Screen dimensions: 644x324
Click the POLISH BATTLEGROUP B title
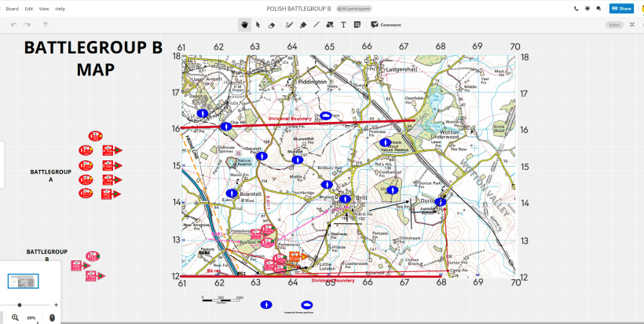click(x=298, y=9)
